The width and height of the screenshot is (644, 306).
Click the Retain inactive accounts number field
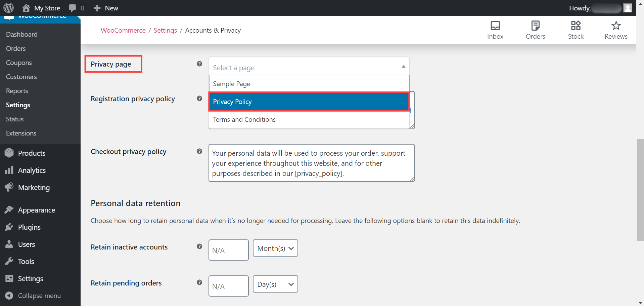(229, 250)
